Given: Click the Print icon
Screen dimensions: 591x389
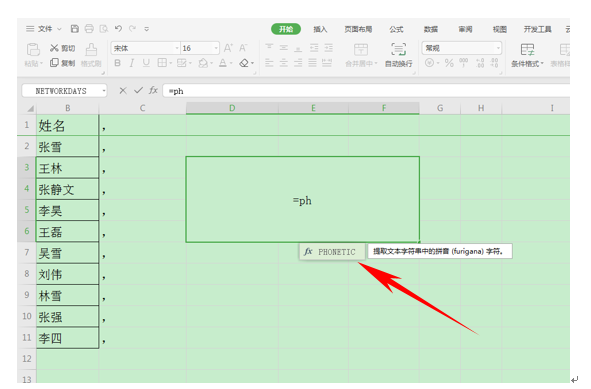Looking at the screenshot, I should (89, 29).
